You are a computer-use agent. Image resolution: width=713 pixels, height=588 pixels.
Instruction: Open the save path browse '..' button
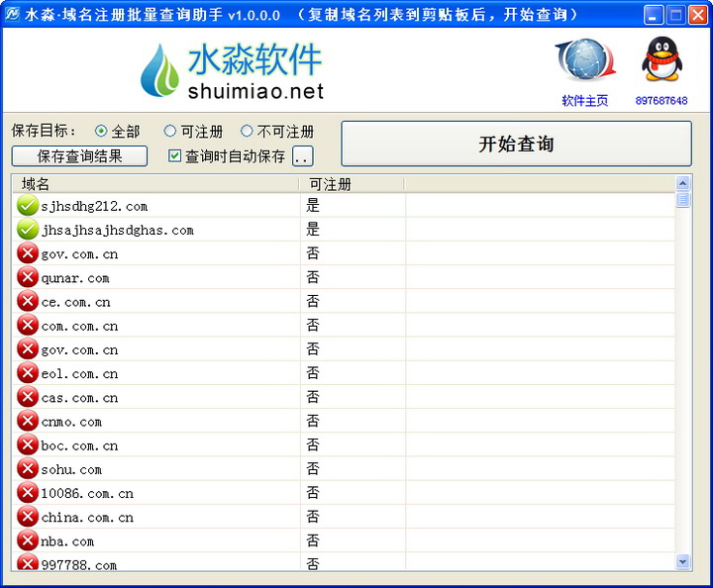[302, 155]
